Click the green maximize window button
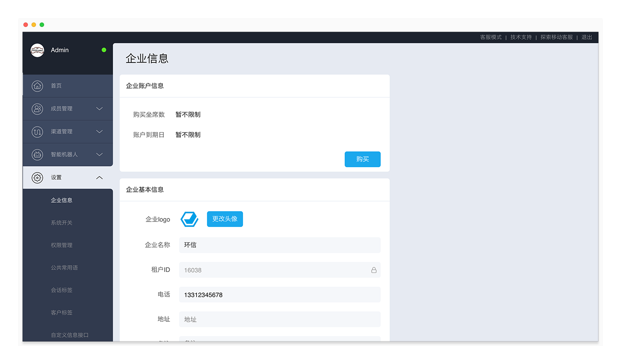 (42, 25)
